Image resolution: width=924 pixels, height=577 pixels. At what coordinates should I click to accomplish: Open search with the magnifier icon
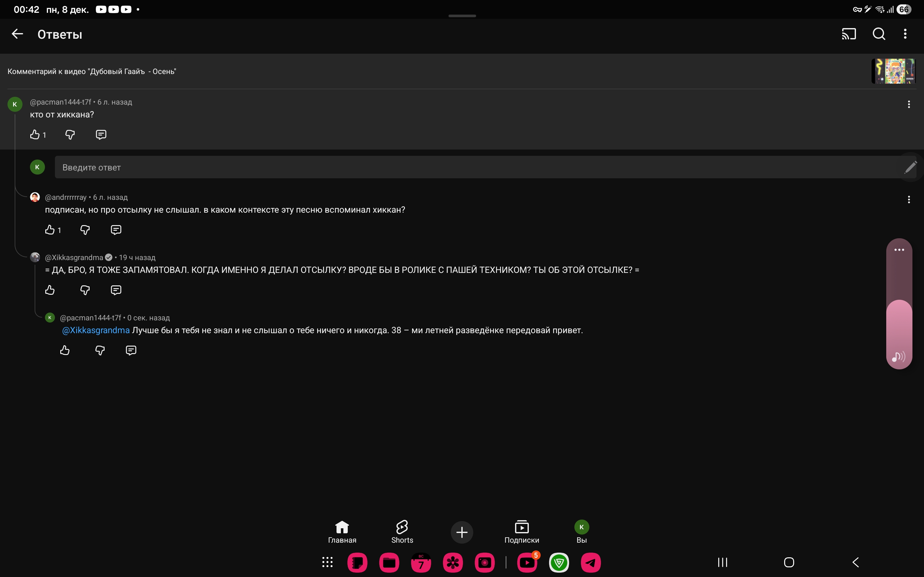tap(879, 34)
